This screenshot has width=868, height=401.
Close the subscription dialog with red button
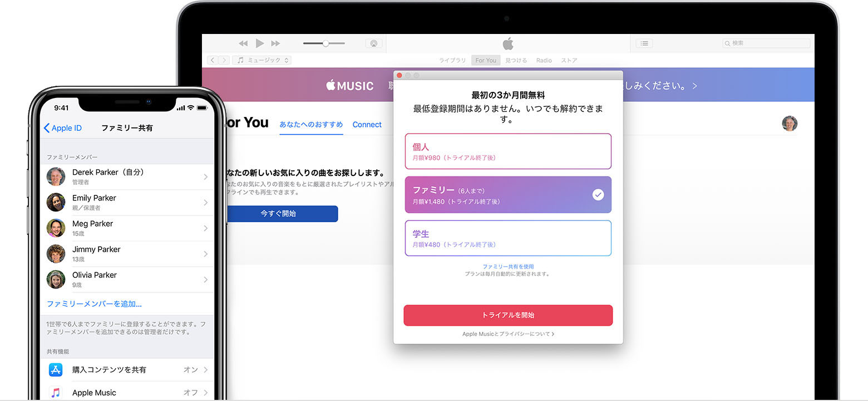400,75
